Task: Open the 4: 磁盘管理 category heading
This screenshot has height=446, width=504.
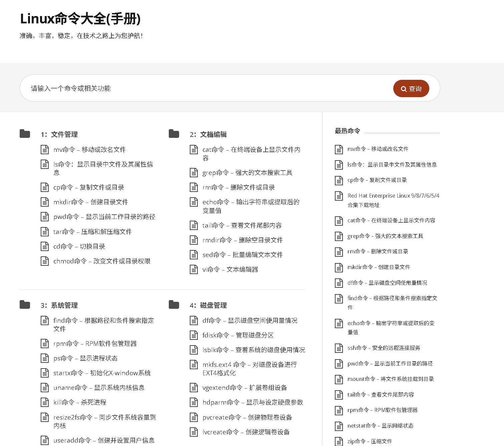Action: coord(208,305)
